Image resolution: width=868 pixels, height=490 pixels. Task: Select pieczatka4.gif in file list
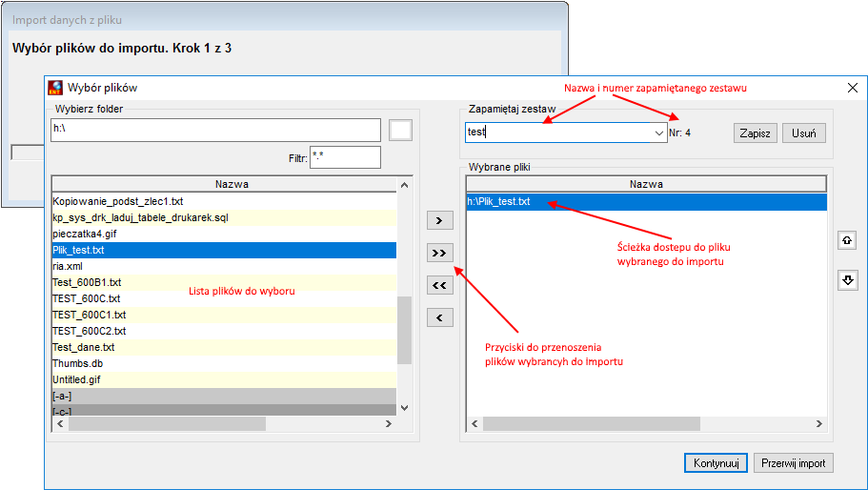click(224, 234)
